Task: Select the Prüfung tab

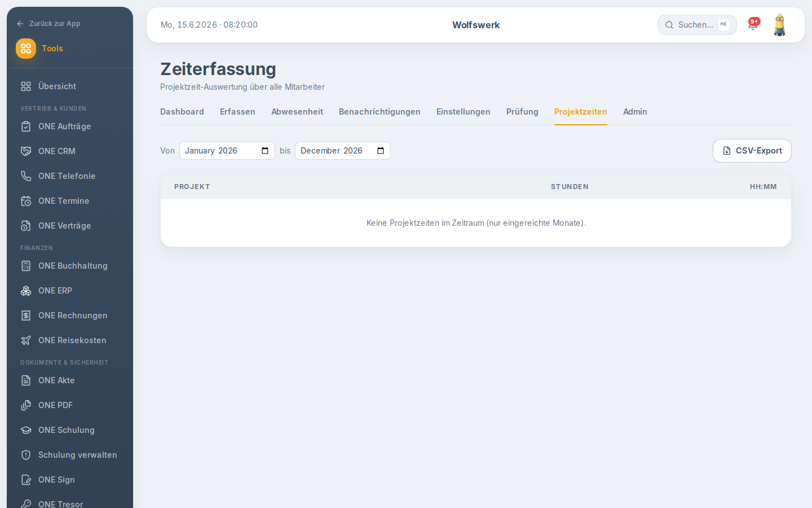Action: [522, 112]
